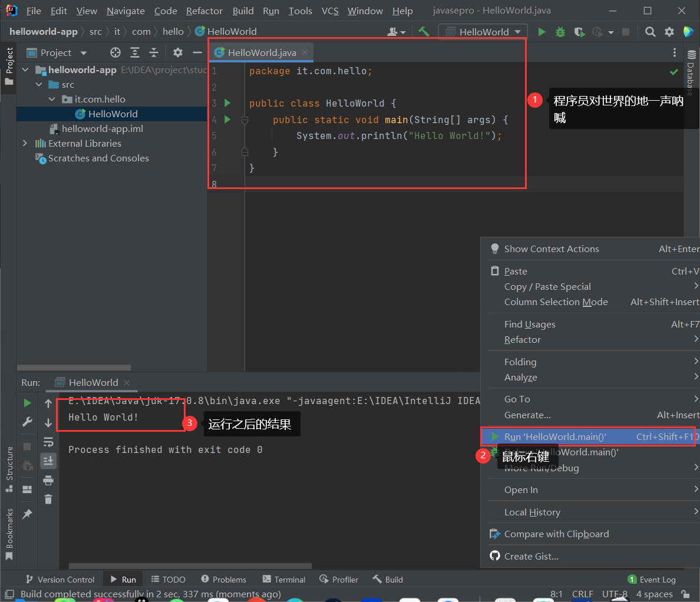The height and width of the screenshot is (602, 700).
Task: Open Search Everywhere magnifier icon
Action: [x=650, y=32]
